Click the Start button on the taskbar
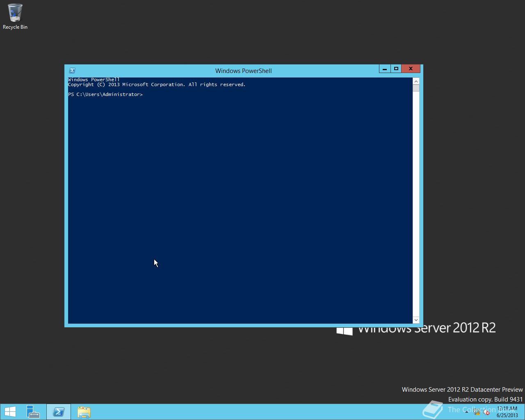Screen dimensions: 525x420 (x=10, y=412)
